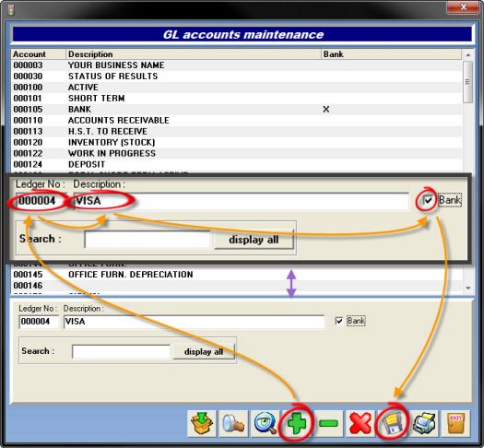Click the Bank column header
This screenshot has width=484, height=448.
pos(392,54)
